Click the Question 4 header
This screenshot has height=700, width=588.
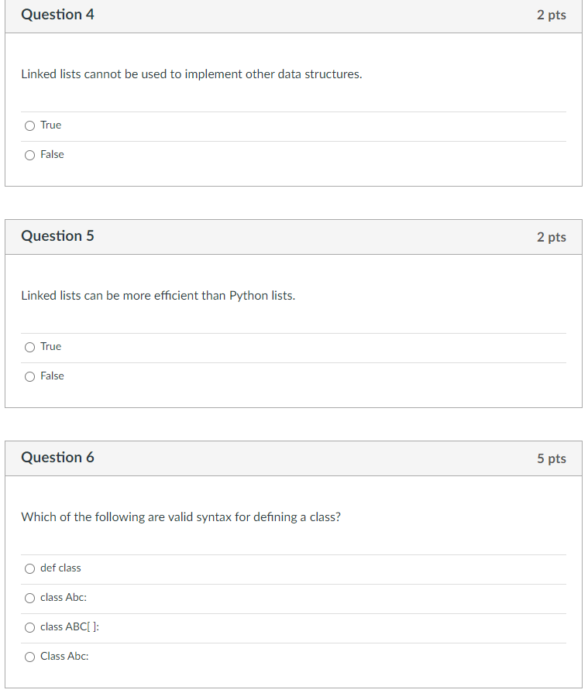(58, 15)
